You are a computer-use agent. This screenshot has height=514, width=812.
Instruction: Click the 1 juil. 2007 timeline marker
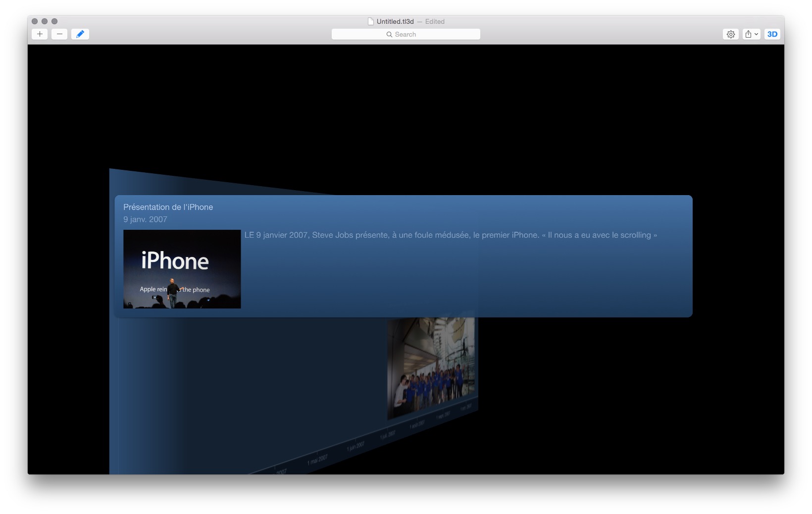click(388, 435)
